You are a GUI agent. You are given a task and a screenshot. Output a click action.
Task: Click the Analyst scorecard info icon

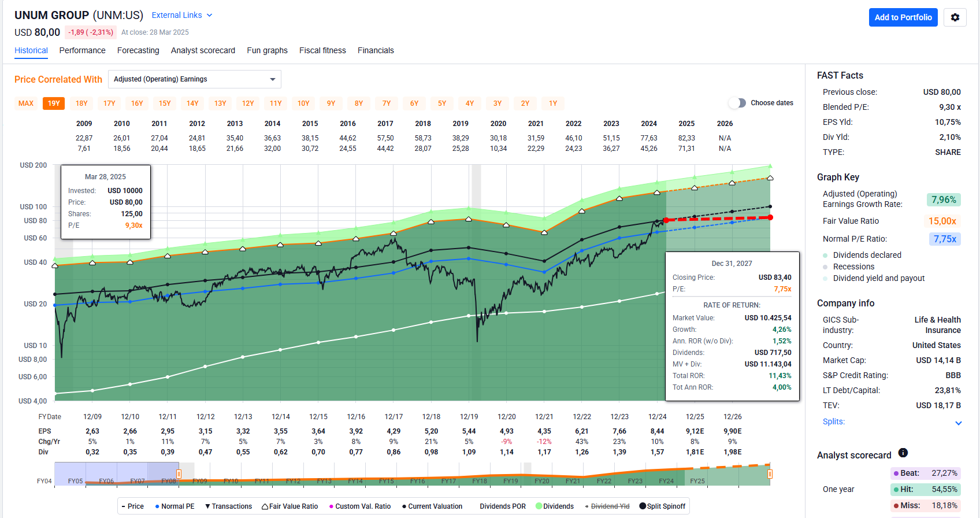tap(903, 453)
